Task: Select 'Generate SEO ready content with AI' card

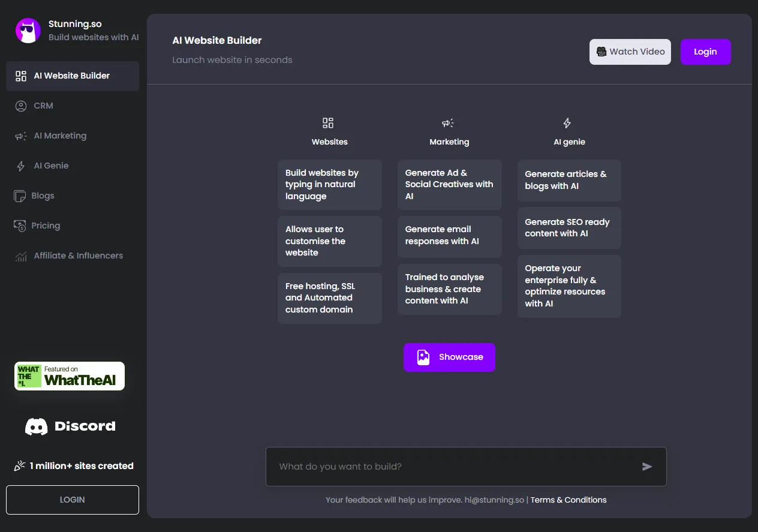Action: tap(569, 228)
